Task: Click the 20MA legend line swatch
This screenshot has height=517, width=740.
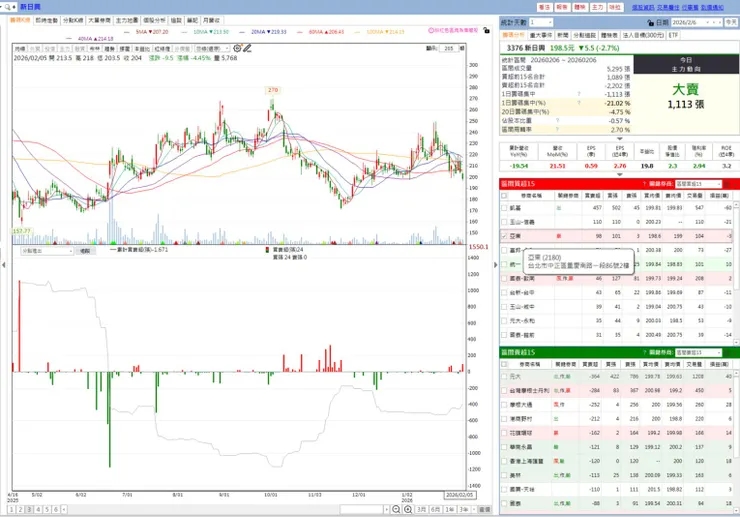Action: tap(242, 32)
